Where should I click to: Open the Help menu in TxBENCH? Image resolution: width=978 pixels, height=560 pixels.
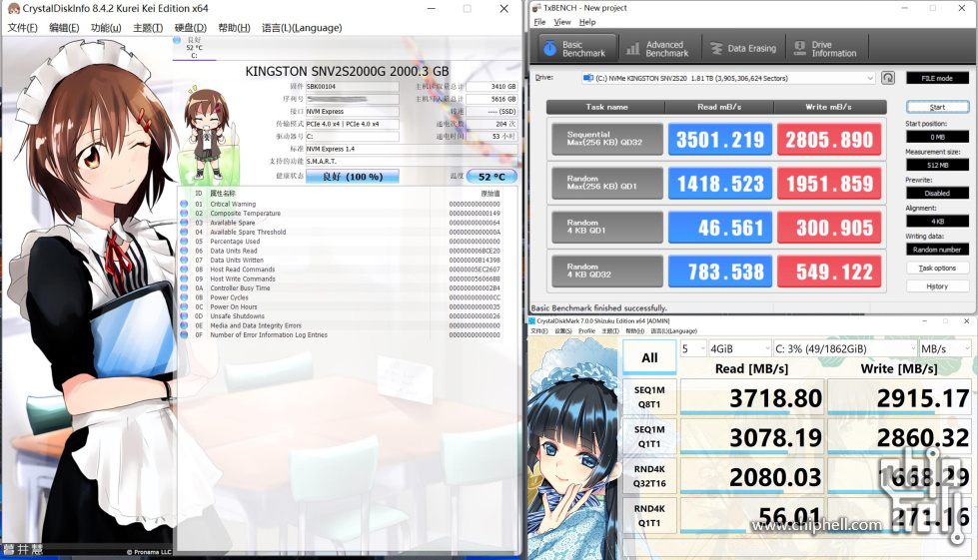[x=587, y=22]
